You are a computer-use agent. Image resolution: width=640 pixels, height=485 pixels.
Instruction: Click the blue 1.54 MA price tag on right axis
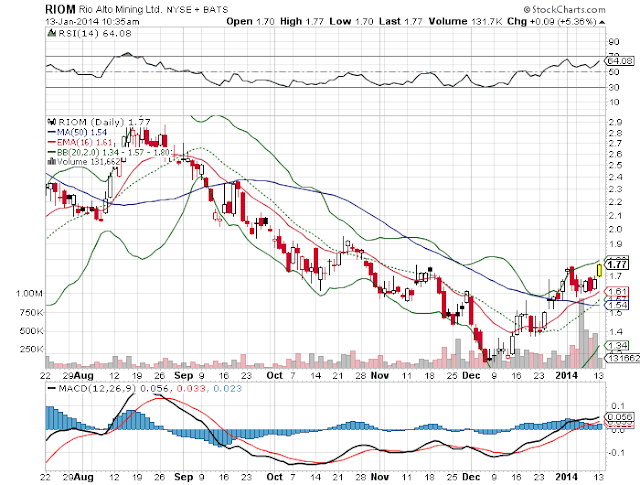617,305
